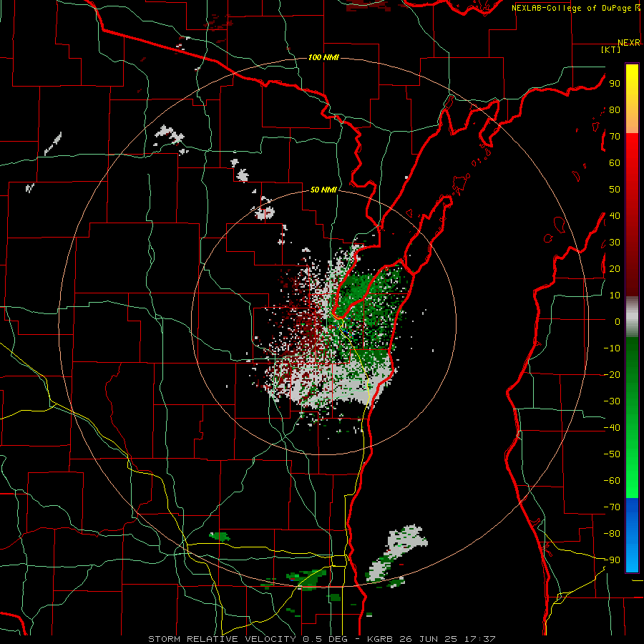Click the -70 label on velocity scale

[612, 507]
